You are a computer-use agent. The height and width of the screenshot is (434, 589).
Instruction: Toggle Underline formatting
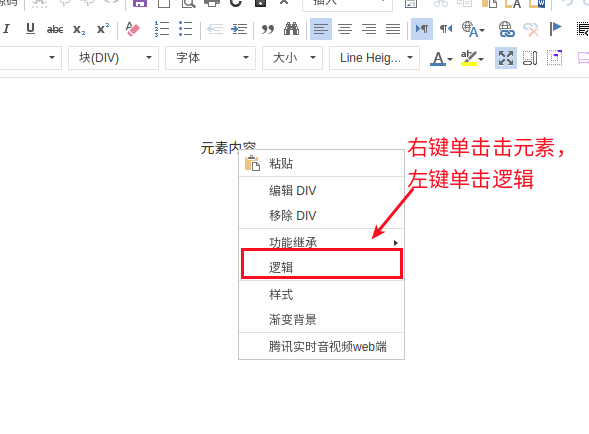pos(30,29)
